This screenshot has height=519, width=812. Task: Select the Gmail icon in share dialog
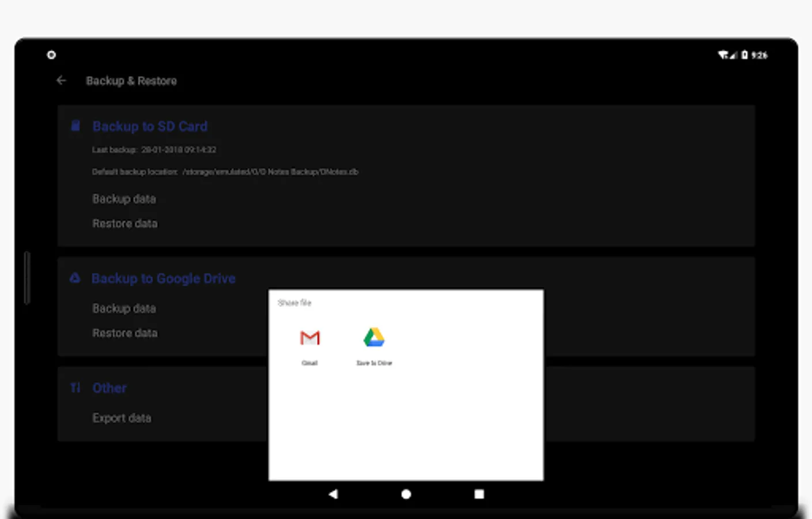(x=309, y=338)
